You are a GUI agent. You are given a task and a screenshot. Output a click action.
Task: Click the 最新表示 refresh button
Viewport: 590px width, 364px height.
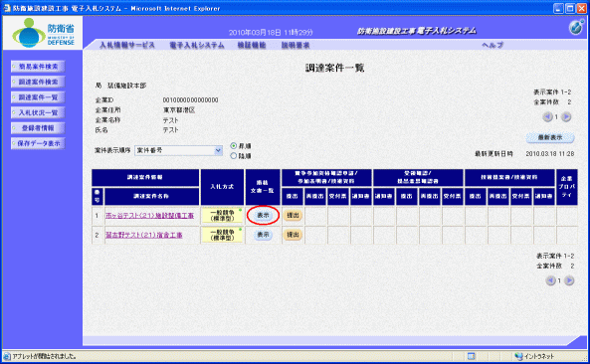point(550,137)
